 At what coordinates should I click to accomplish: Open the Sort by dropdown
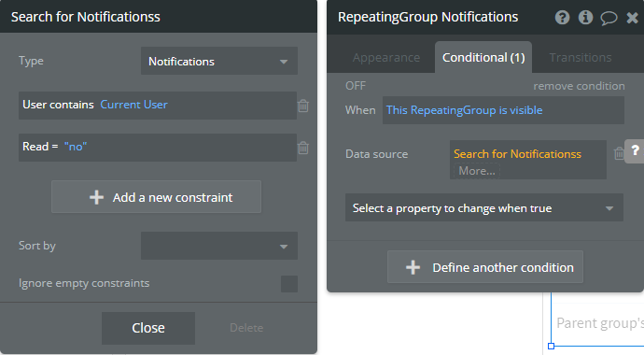point(219,246)
